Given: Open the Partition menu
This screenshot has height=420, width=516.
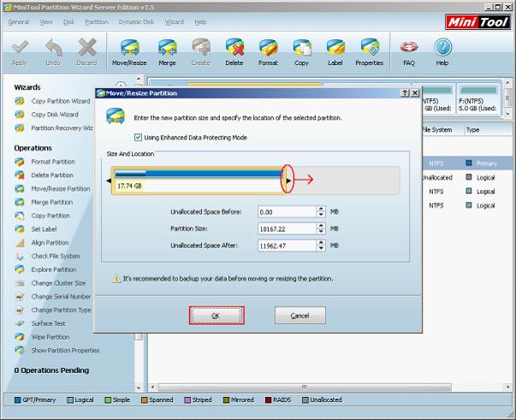Looking at the screenshot, I should coord(97,22).
